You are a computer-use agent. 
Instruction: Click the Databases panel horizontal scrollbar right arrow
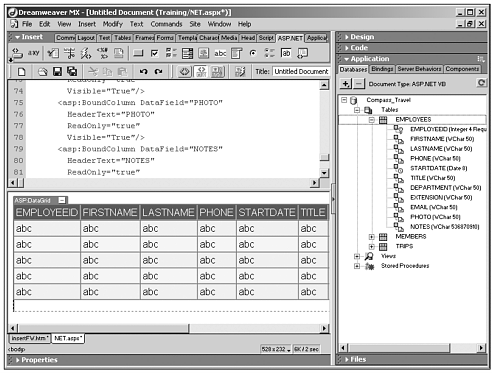pyautogui.click(x=481, y=348)
